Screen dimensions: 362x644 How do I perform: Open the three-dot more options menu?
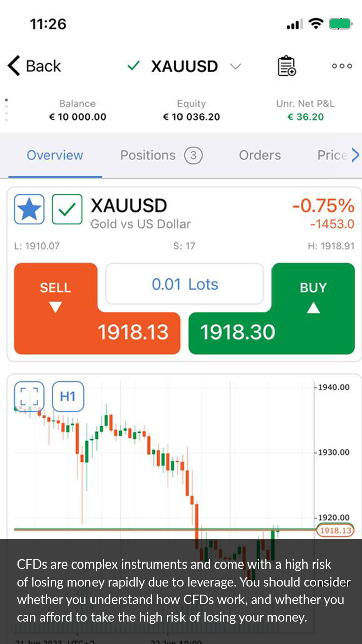(x=342, y=66)
